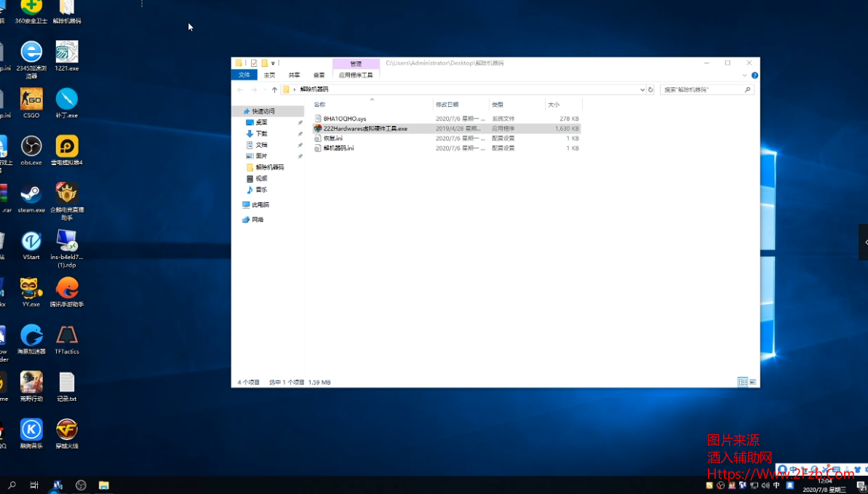Open the 应用程序工具 ribbon tab
Screen dimensions: 868x494
(356, 76)
